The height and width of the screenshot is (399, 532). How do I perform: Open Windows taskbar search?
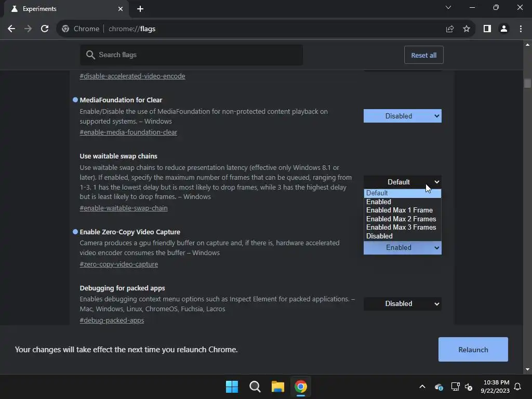point(255,387)
